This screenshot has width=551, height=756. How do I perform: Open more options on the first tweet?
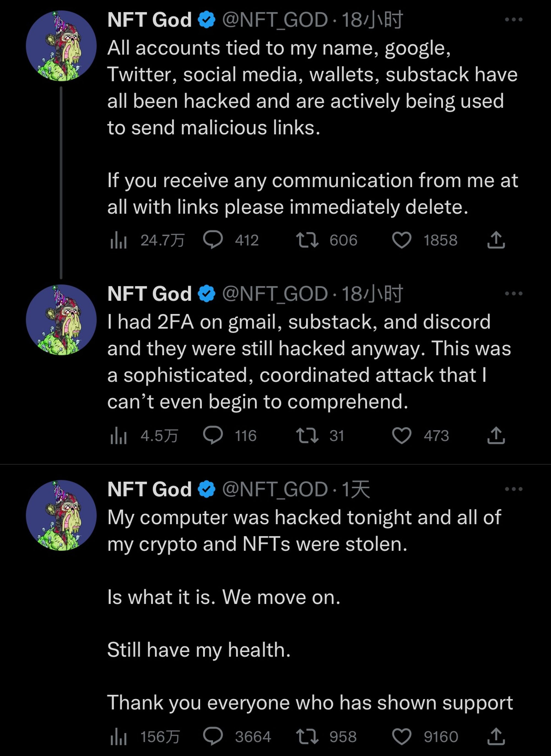tap(513, 20)
